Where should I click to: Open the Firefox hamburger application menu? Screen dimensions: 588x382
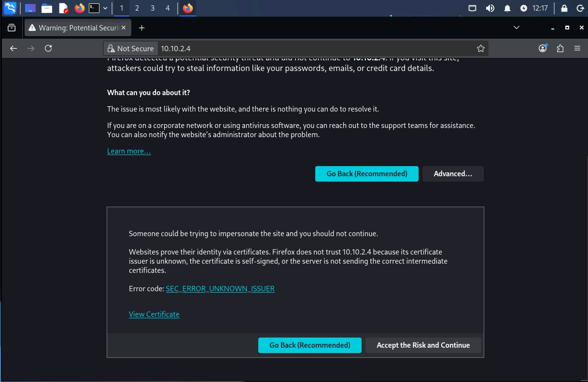(577, 48)
